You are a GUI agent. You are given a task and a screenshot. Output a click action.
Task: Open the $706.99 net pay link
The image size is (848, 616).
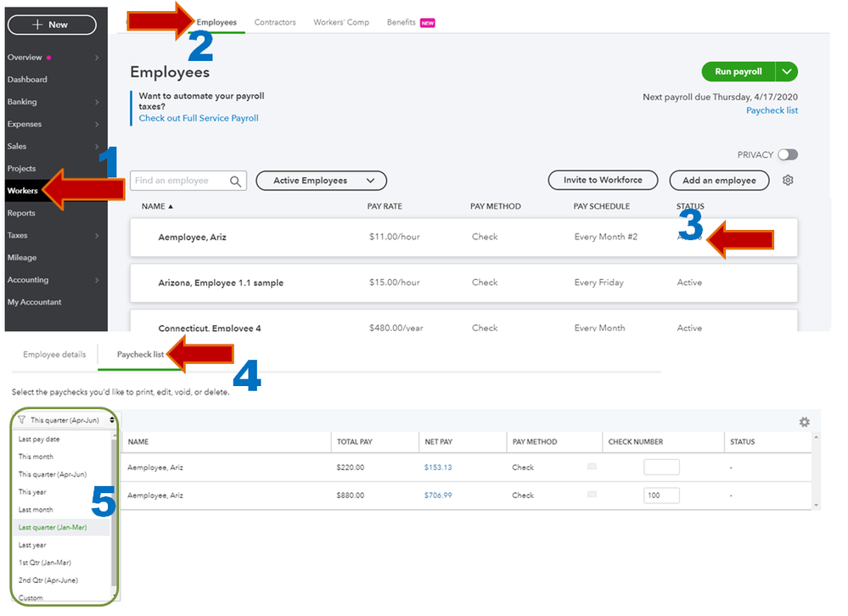tap(437, 496)
